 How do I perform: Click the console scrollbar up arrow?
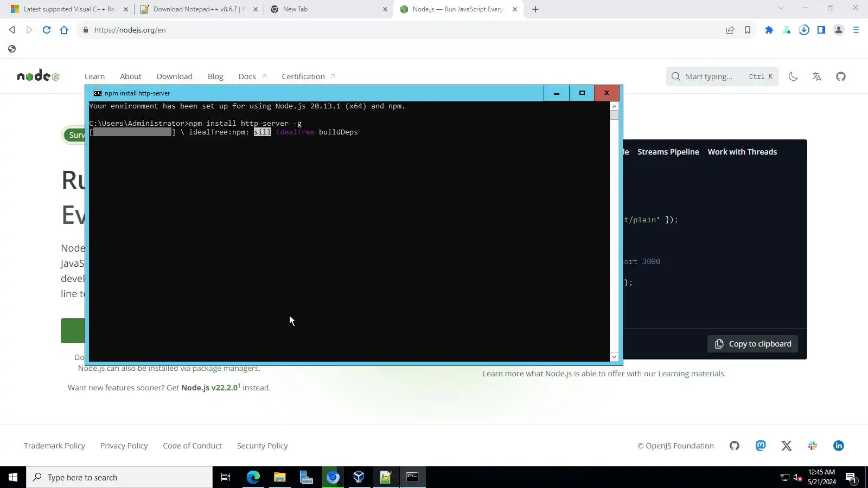614,106
